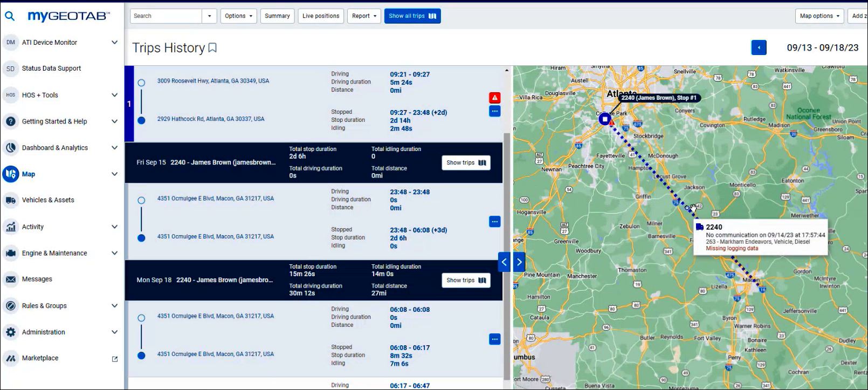
Task: Select the Activity menu item
Action: 33,227
